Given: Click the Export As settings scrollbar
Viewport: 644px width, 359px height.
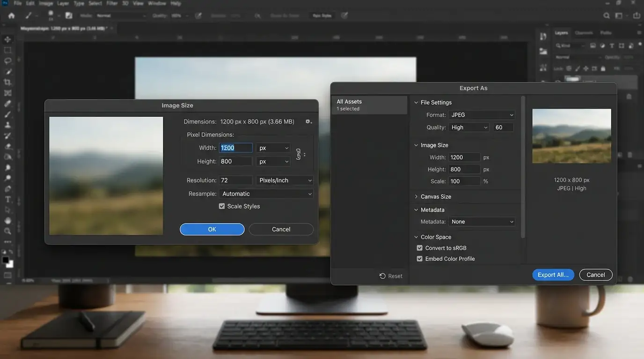Looking at the screenshot, I should click(x=523, y=167).
